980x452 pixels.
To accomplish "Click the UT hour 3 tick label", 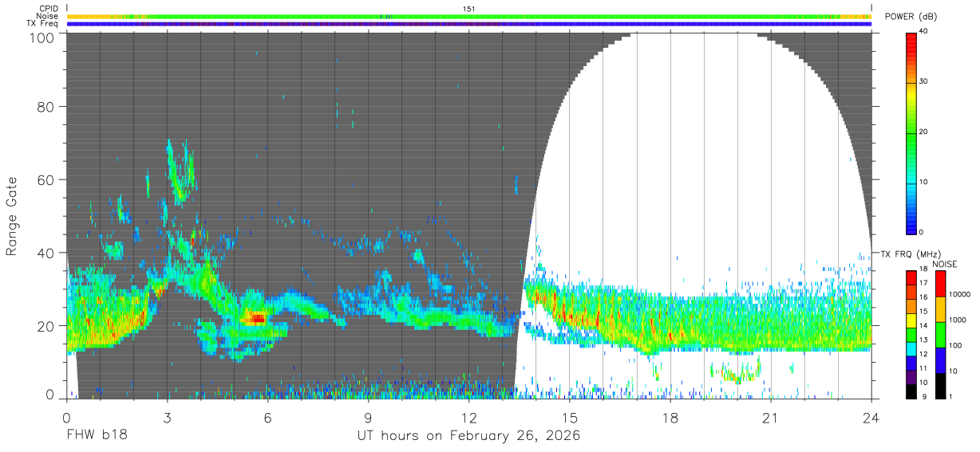I will pos(167,416).
